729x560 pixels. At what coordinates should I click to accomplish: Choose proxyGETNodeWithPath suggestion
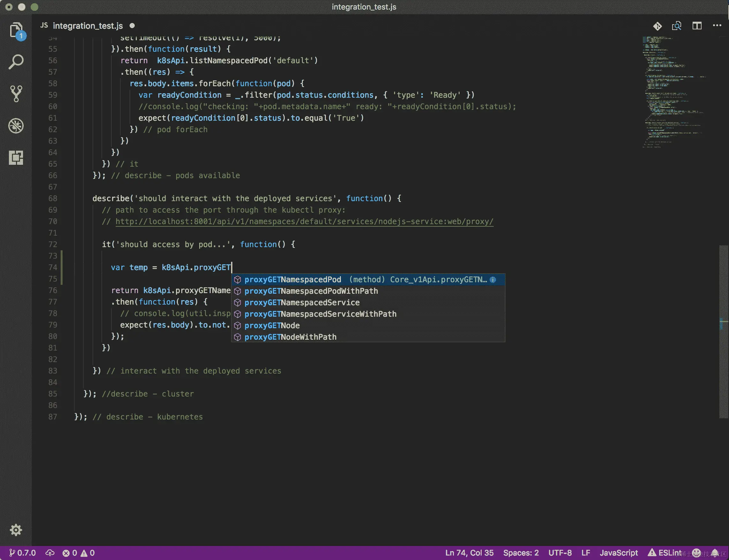tap(290, 337)
